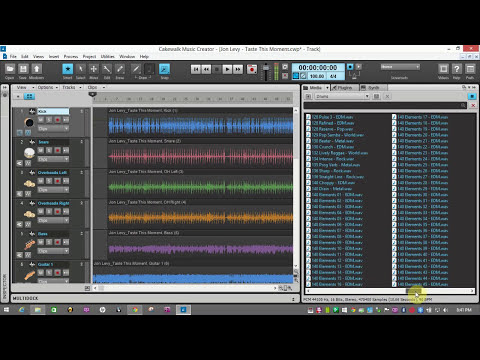Viewport: 480px width, 360px height.
Task: Click the 4/4 time signature field
Action: pyautogui.click(x=333, y=76)
